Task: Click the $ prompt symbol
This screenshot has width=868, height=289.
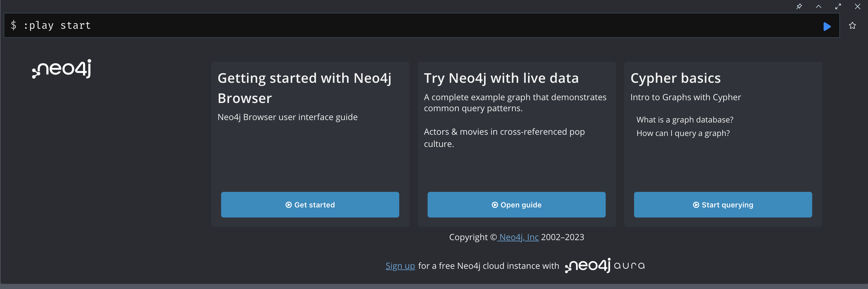Action: pyautogui.click(x=13, y=25)
